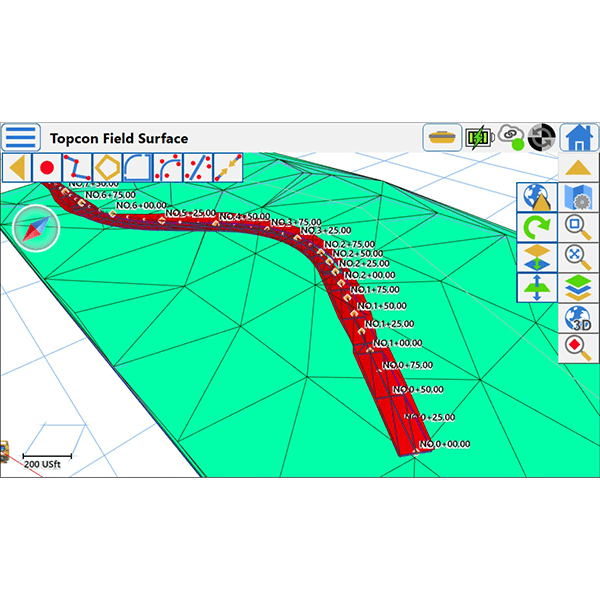This screenshot has width=600, height=600.
Task: Click the Topcon Field Surface title
Action: coord(119,138)
